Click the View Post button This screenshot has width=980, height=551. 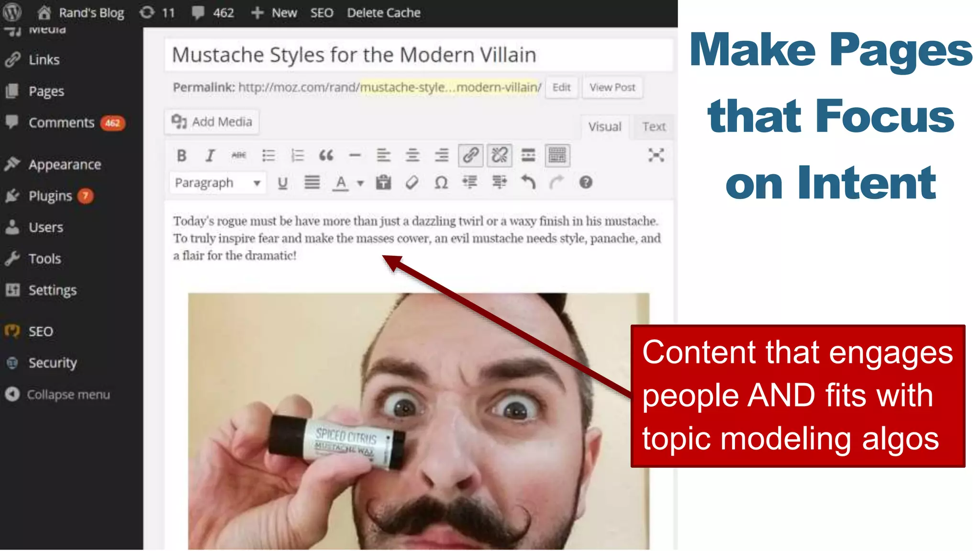(612, 88)
